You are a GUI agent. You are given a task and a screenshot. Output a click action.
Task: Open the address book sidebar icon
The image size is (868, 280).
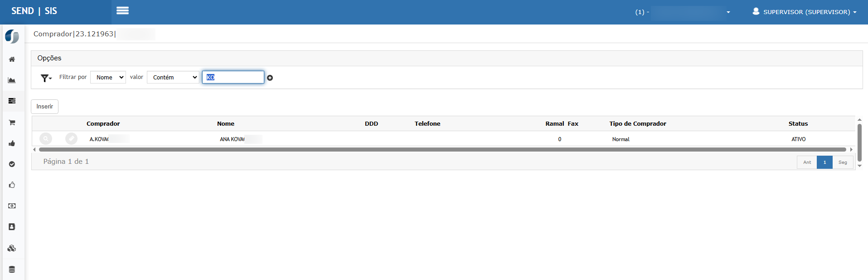click(12, 227)
